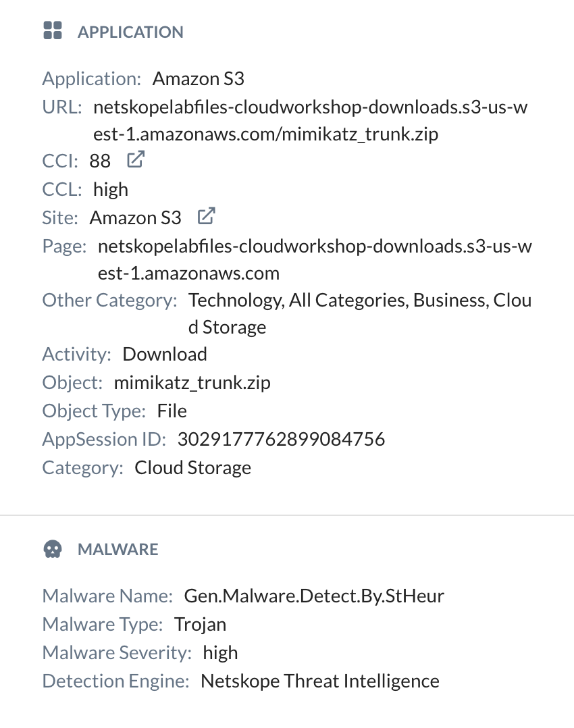Select the high CCL value
This screenshot has width=574, height=728.
coord(109,189)
